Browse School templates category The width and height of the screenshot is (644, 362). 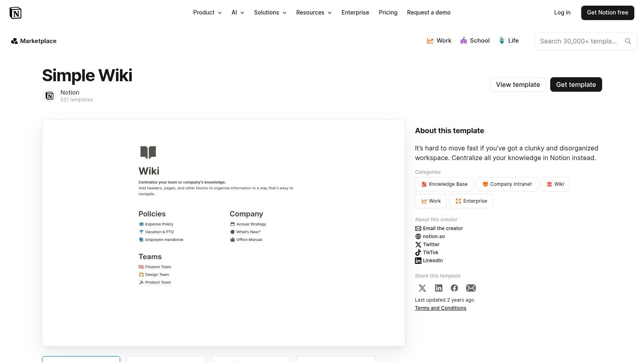[x=475, y=41]
